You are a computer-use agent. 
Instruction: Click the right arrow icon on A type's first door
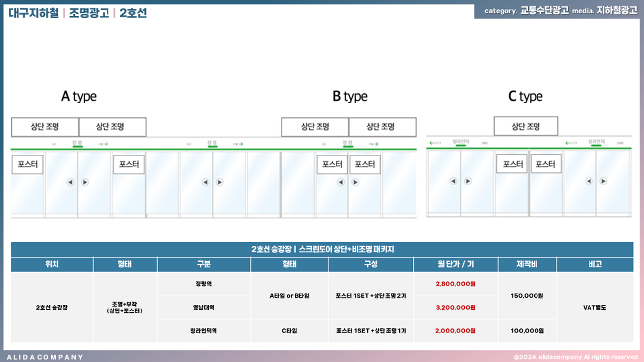point(85,182)
